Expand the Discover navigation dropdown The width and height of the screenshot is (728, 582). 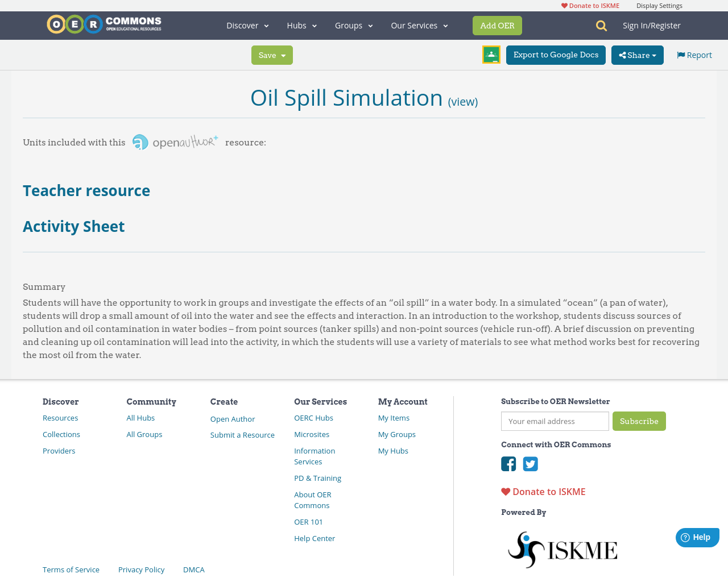coord(247,25)
